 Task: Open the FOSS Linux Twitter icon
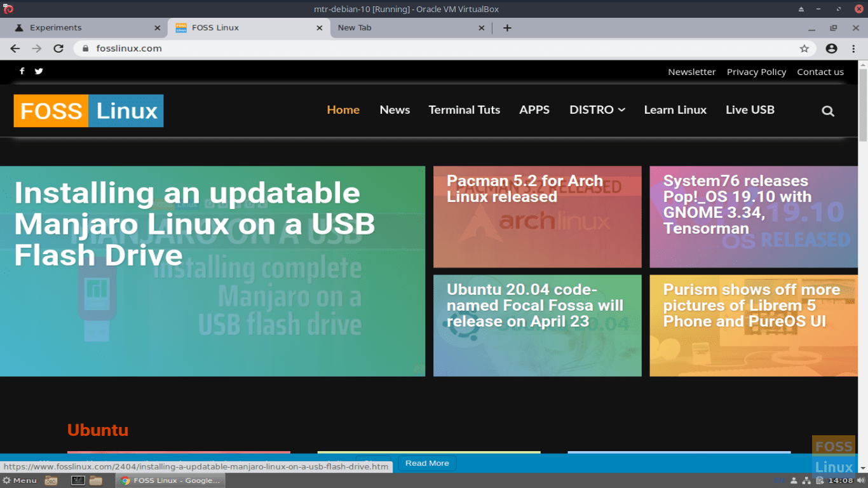pos(39,71)
